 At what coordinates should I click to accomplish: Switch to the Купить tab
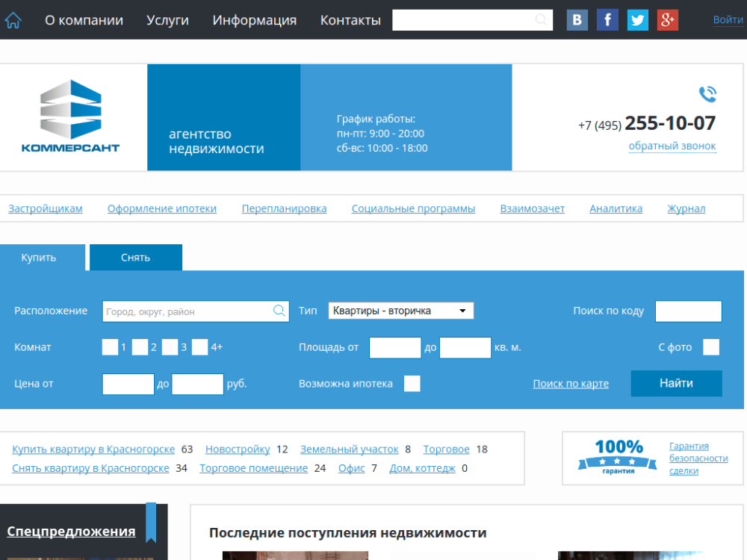point(43,258)
